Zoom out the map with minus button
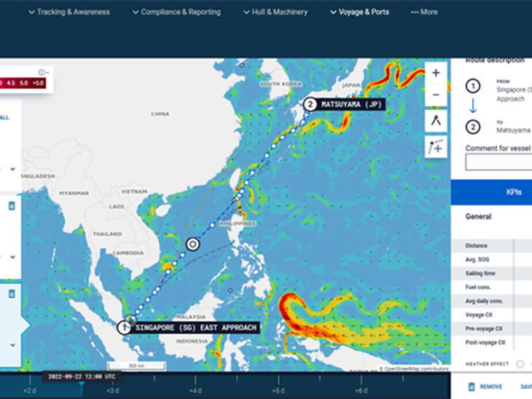 [x=436, y=95]
